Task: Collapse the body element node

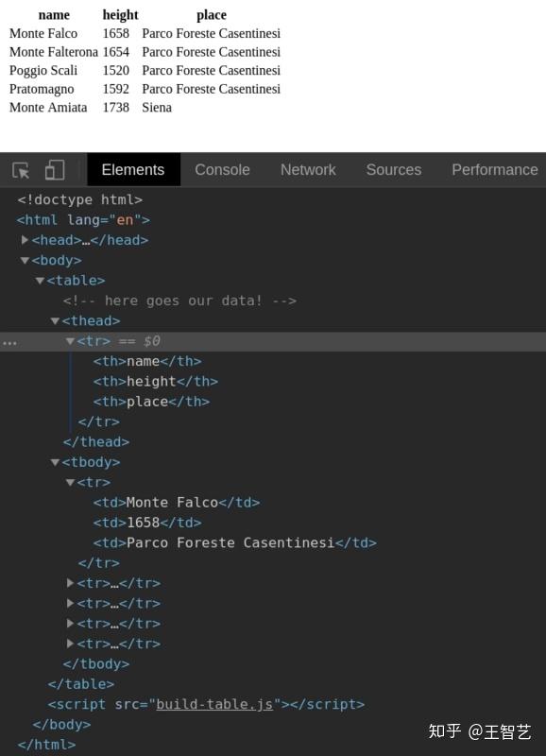Action: click(x=25, y=261)
